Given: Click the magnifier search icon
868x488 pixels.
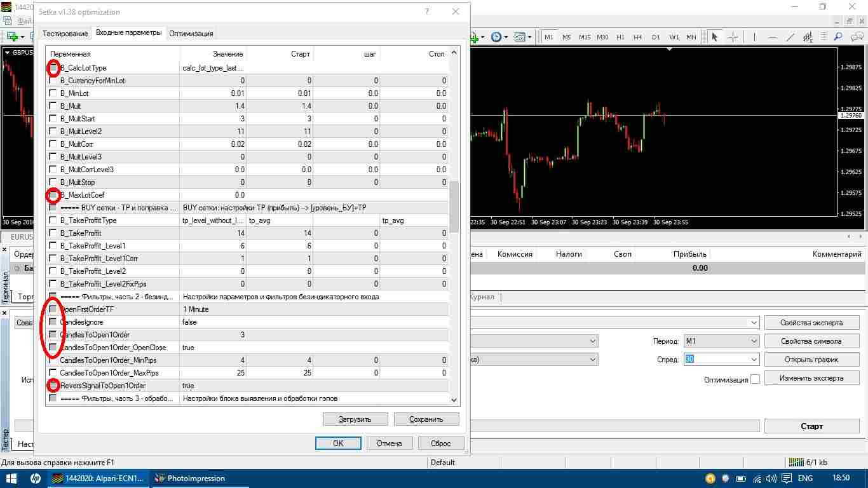Looking at the screenshot, I should (838, 37).
